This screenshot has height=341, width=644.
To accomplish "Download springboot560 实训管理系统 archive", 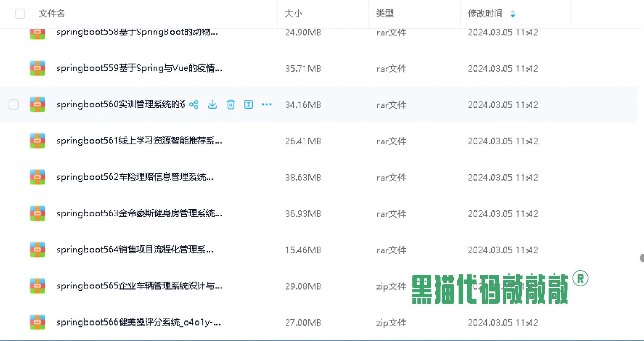I will click(212, 104).
